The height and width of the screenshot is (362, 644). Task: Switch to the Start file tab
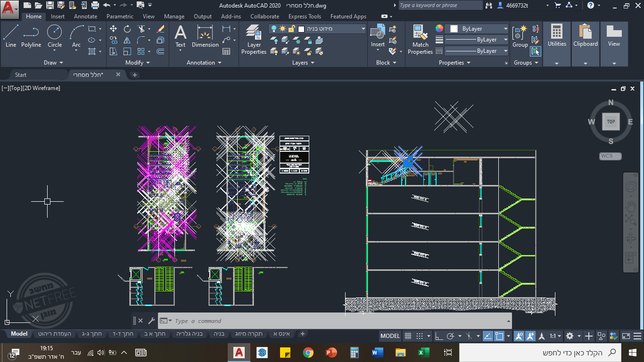point(21,74)
